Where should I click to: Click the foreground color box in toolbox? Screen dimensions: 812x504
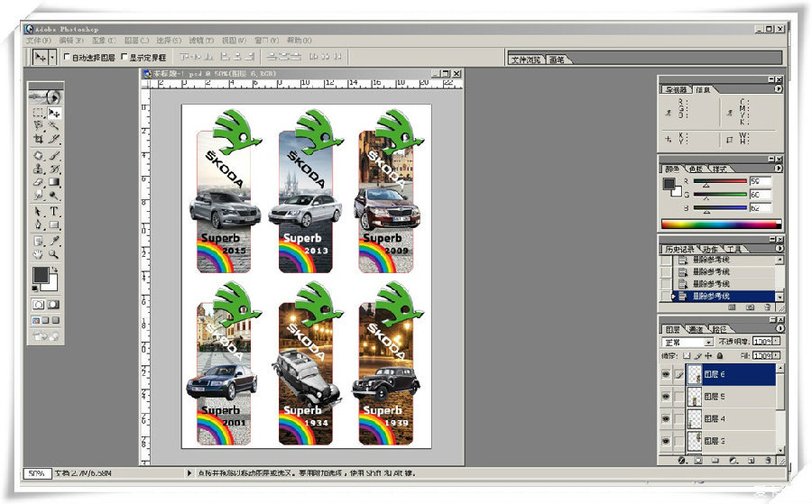(41, 275)
